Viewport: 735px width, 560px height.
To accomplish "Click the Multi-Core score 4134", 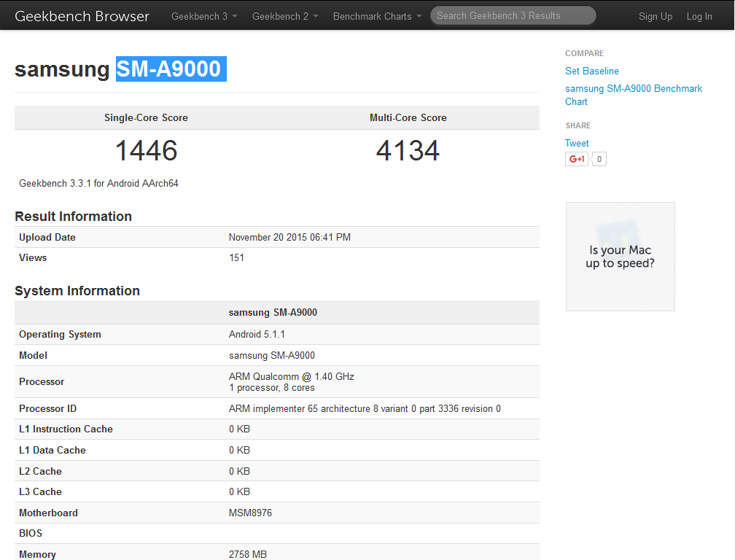I will pyautogui.click(x=408, y=151).
